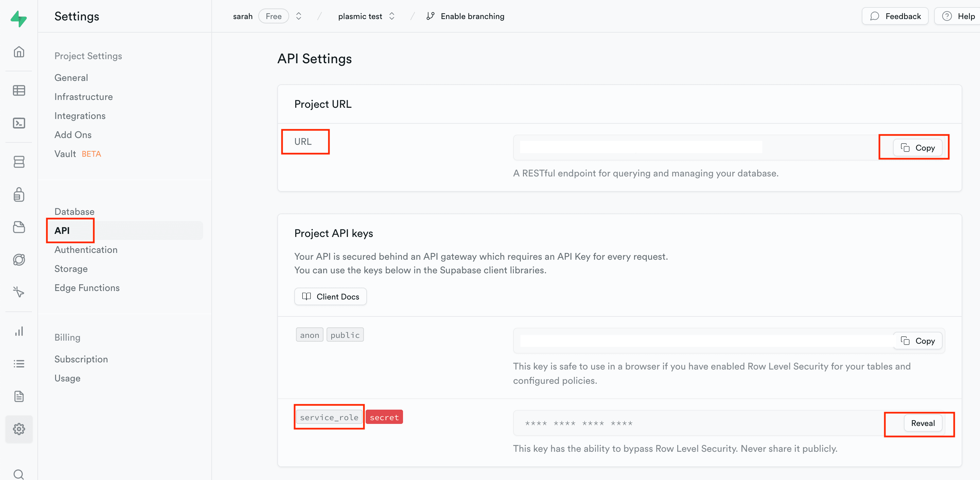The height and width of the screenshot is (480, 980).
Task: Open the Settings gear icon
Action: (19, 429)
